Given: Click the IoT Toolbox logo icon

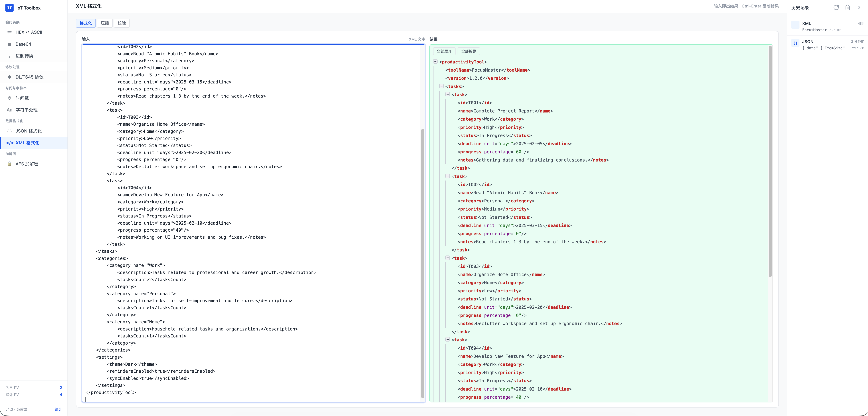Looking at the screenshot, I should [9, 8].
